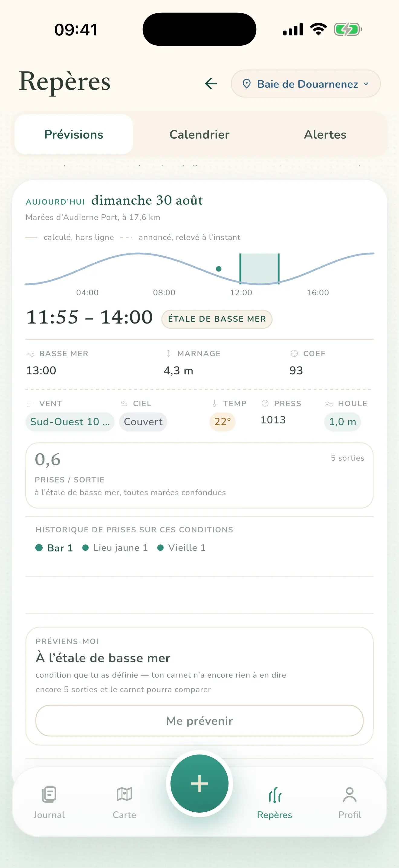This screenshot has height=868, width=399.
Task: Select the Bar 1 catch entry
Action: pyautogui.click(x=54, y=547)
